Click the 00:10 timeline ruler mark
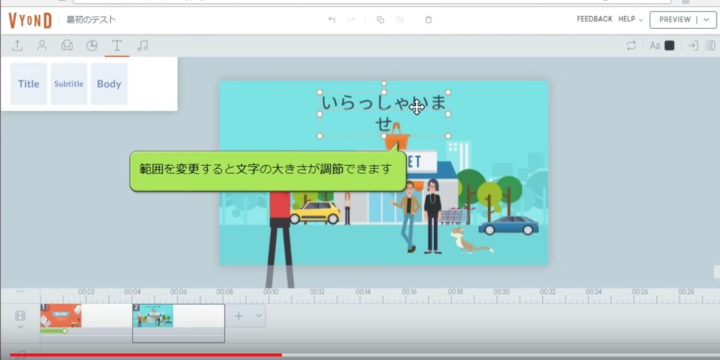This screenshot has width=720, height=360. [x=270, y=292]
